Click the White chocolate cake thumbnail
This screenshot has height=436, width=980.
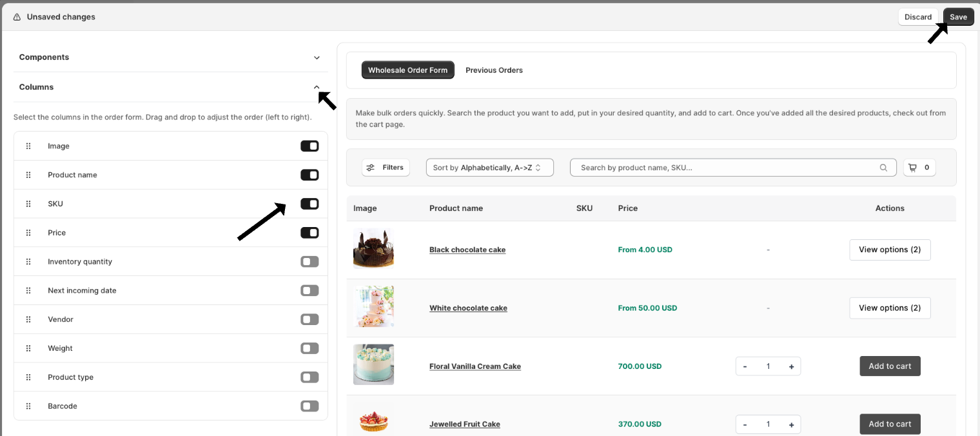pyautogui.click(x=373, y=307)
